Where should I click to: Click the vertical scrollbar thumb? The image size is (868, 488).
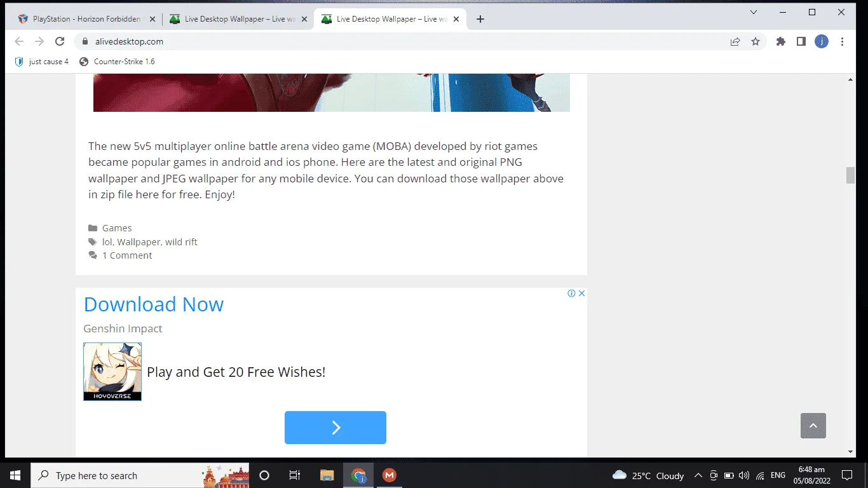851,175
